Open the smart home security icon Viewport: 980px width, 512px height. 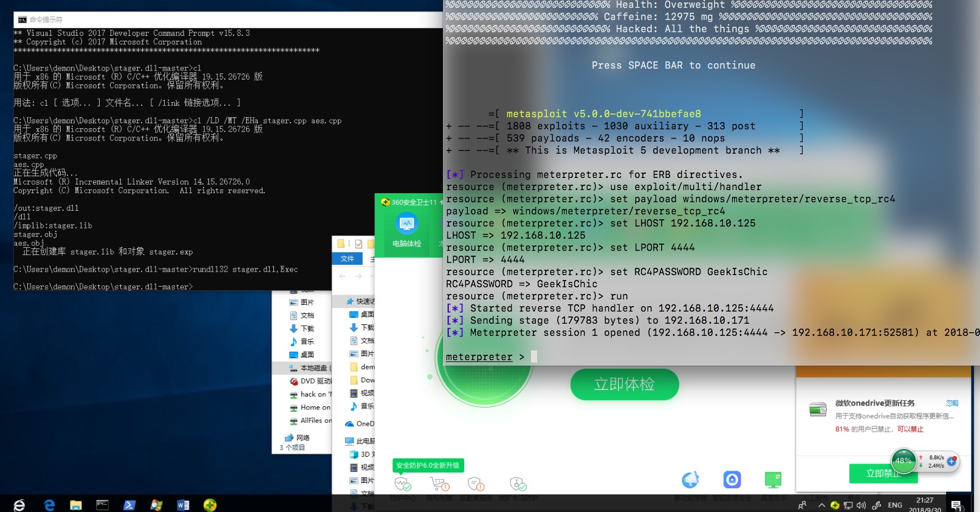tap(732, 480)
